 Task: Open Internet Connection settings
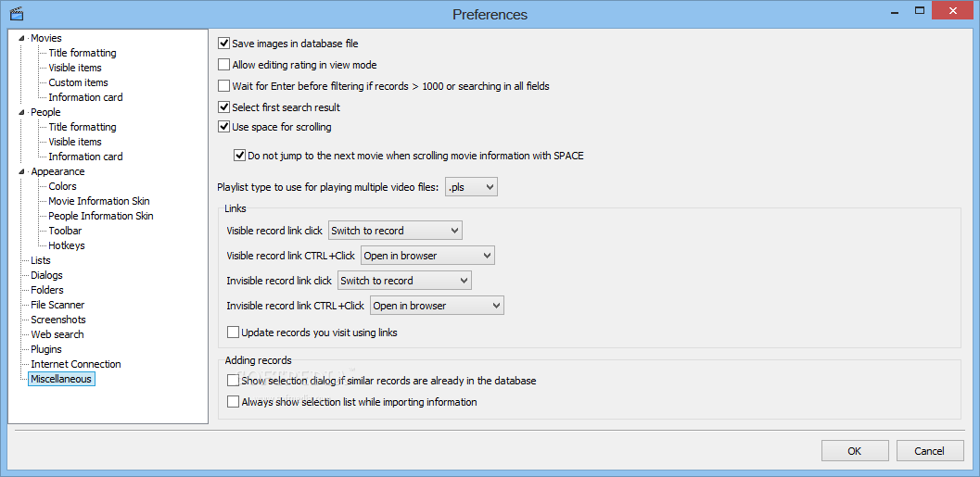coord(76,364)
